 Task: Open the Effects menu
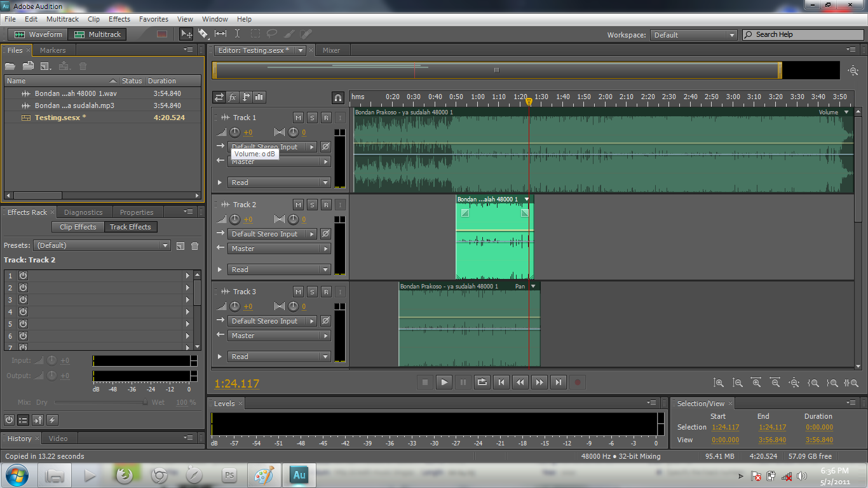tap(119, 19)
